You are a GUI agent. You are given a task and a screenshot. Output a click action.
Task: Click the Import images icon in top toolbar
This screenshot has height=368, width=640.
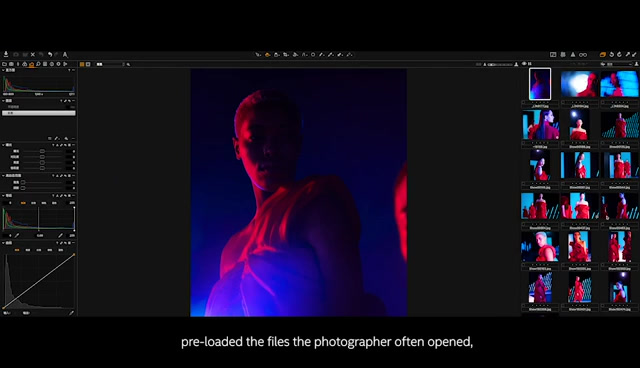pos(6,54)
